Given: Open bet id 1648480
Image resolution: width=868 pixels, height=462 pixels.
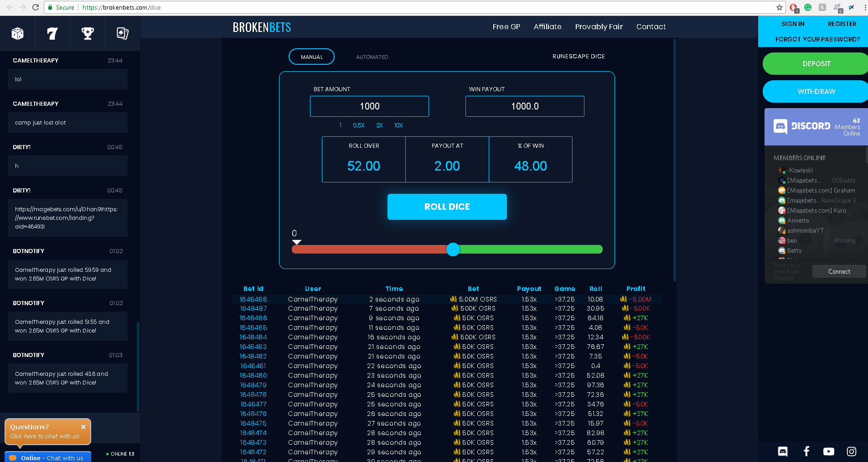Looking at the screenshot, I should tap(253, 376).
